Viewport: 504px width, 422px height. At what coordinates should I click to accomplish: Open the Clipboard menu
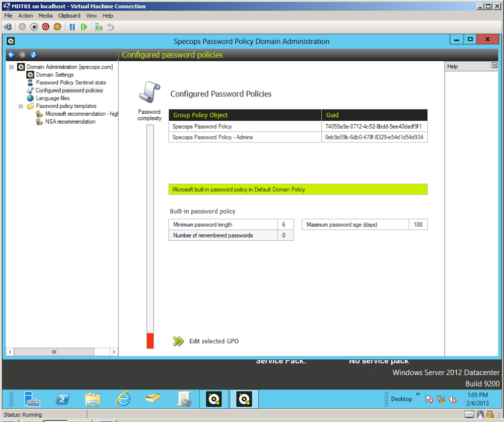[69, 16]
